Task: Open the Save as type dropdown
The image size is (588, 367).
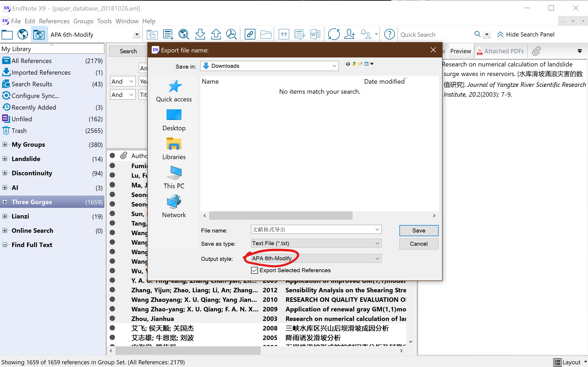Action: (316, 243)
